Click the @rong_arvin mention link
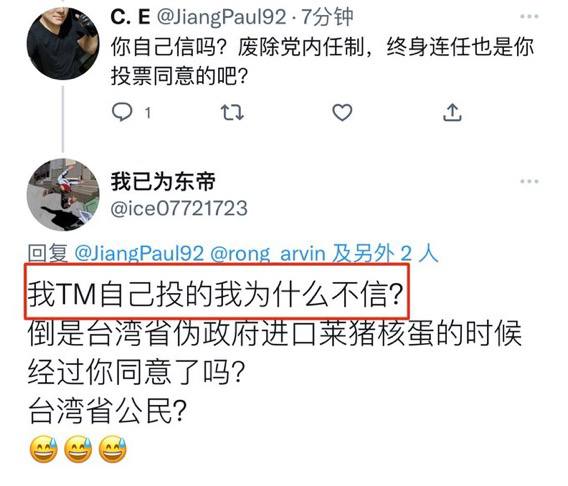This screenshot has width=568, height=486. click(268, 253)
